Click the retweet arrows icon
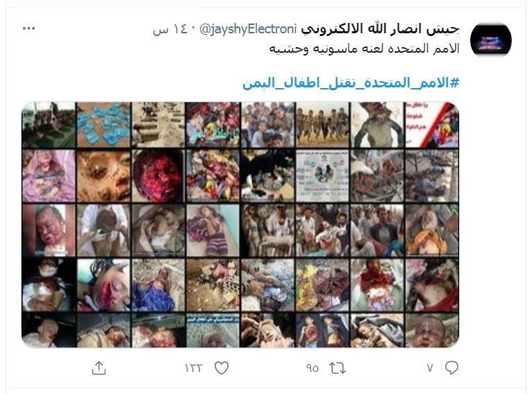Image resolution: width=532 pixels, height=394 pixels. [338, 368]
